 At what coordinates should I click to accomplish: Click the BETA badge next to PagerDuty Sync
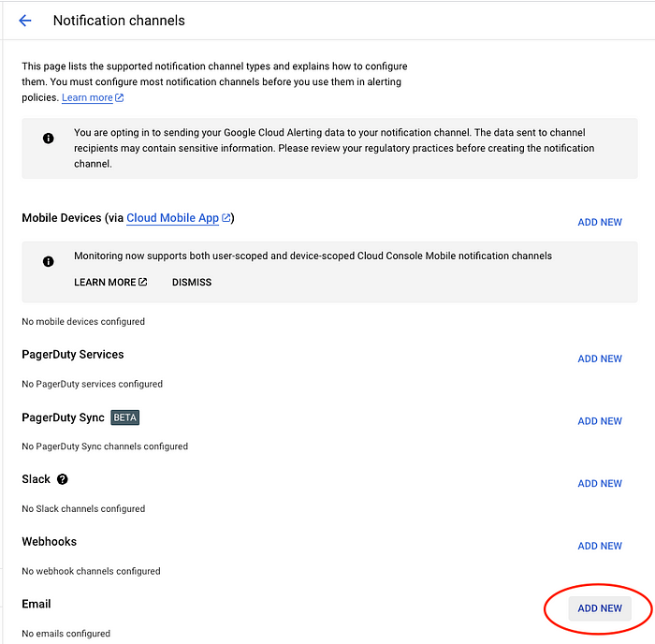click(124, 417)
